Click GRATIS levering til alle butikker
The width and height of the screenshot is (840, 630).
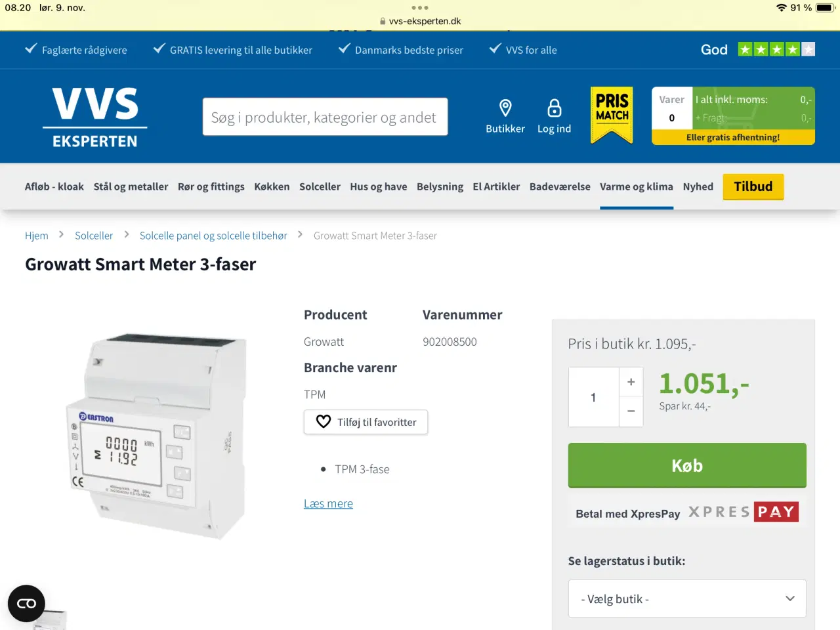coord(241,50)
